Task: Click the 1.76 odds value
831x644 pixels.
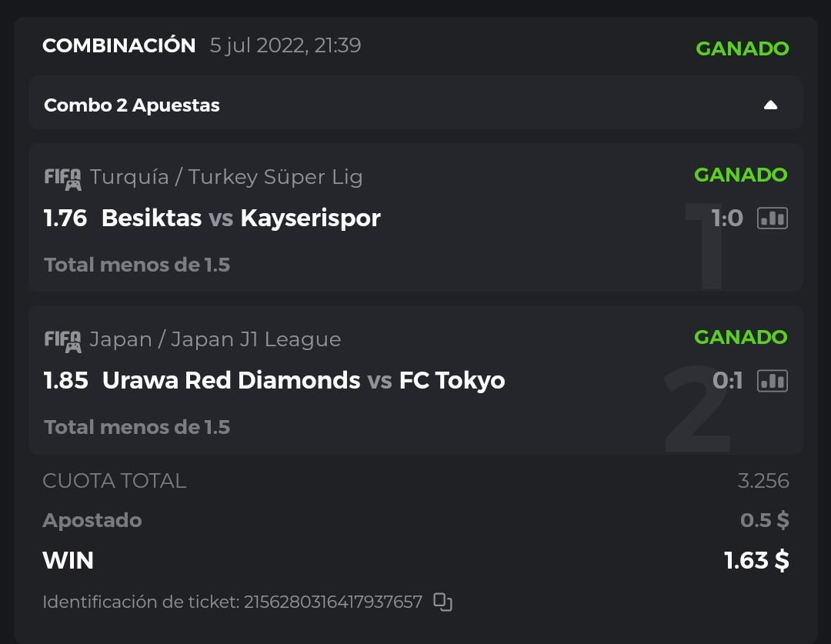Action: 65,219
